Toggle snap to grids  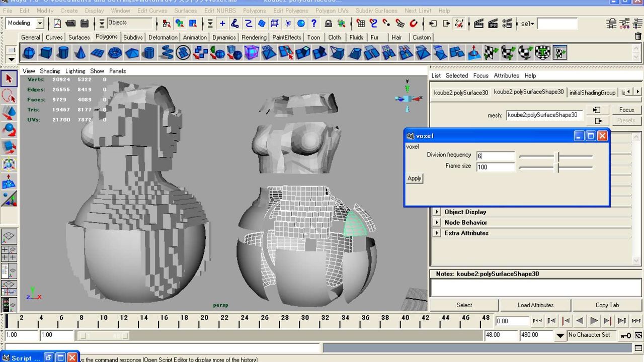[x=360, y=23]
